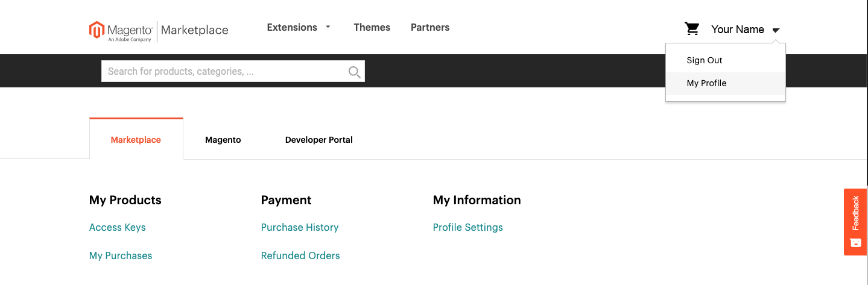Open the Themes menu item

[372, 27]
